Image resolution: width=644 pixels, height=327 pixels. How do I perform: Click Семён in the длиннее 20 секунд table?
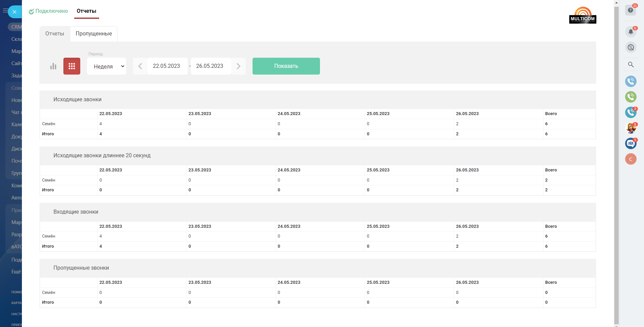tap(49, 180)
